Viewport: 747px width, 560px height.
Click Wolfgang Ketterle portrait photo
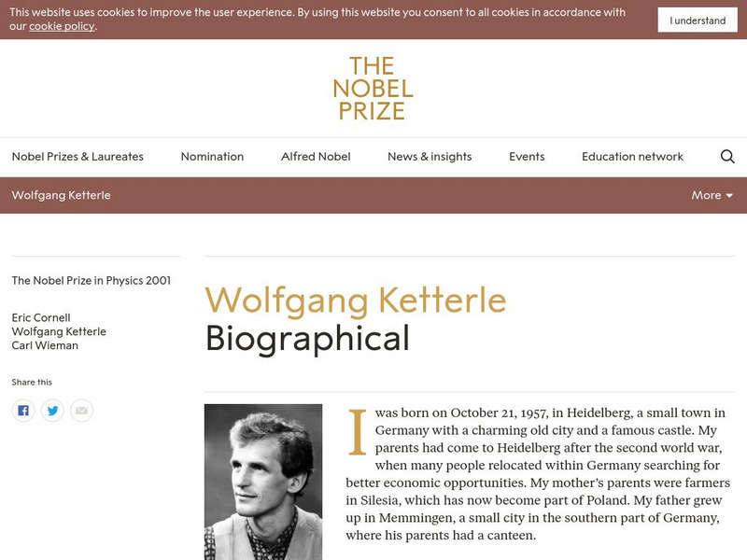click(x=263, y=481)
